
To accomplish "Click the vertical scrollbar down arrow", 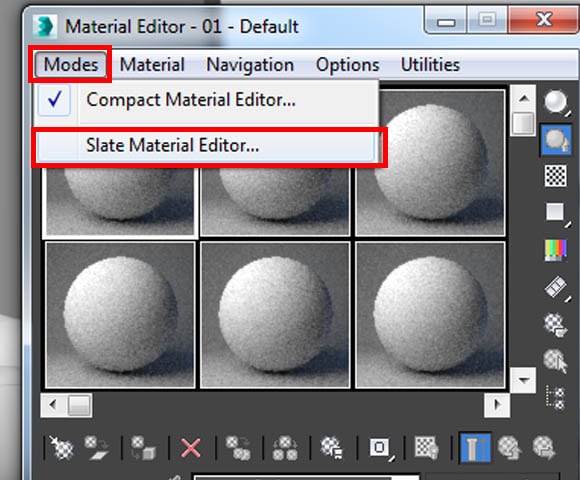I will (523, 380).
